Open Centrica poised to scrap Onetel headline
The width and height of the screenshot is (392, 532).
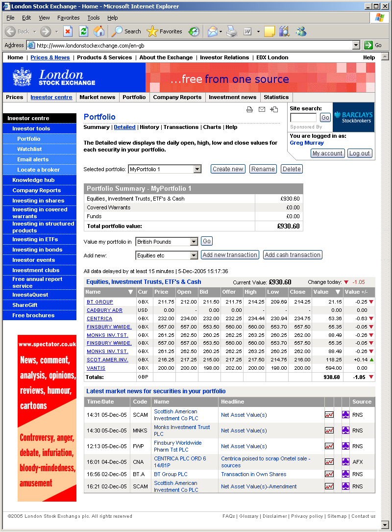point(266,462)
